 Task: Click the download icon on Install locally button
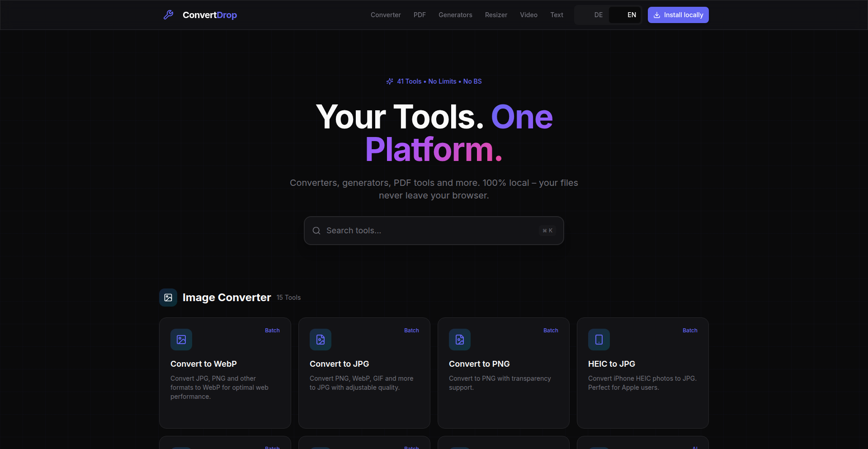(656, 15)
